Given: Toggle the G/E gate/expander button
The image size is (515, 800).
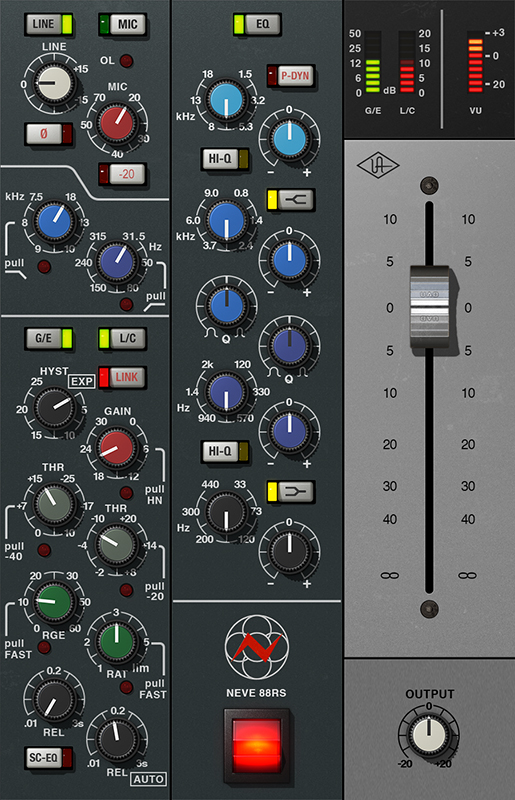Looking at the screenshot, I should pyautogui.click(x=49, y=338).
